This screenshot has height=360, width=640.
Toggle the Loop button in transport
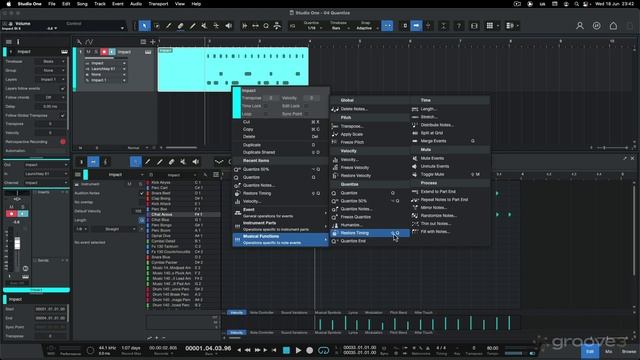click(x=323, y=350)
